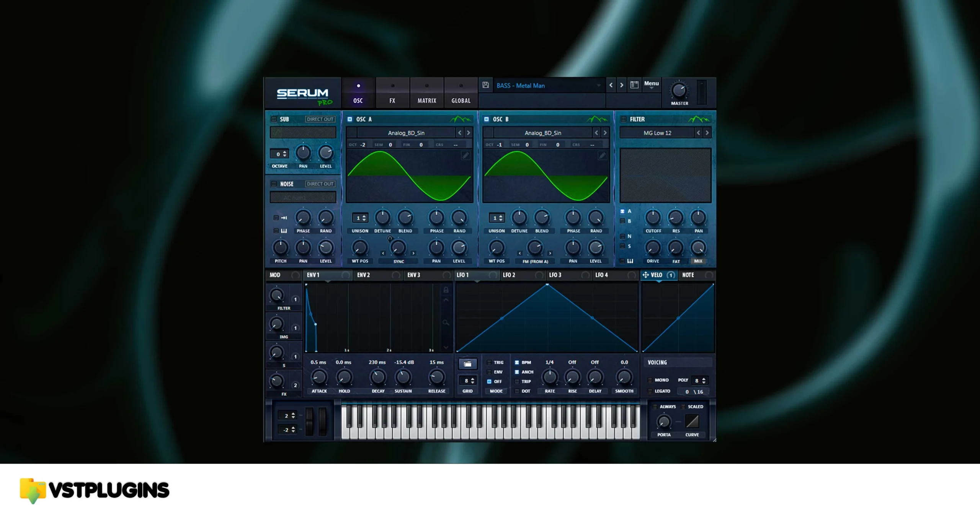This screenshot has height=519, width=980.
Task: Select next OSC B wavetable arrow
Action: click(605, 133)
